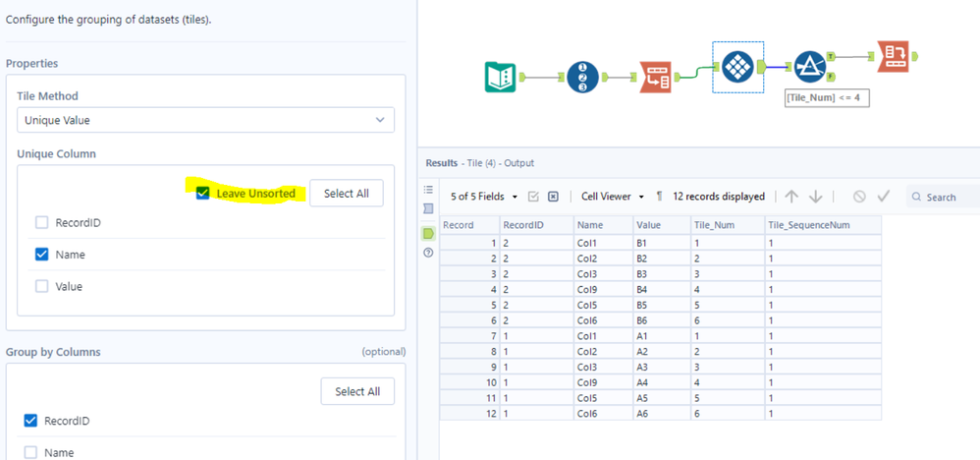
Task: Select the cell with value B6
Action: [x=661, y=319]
